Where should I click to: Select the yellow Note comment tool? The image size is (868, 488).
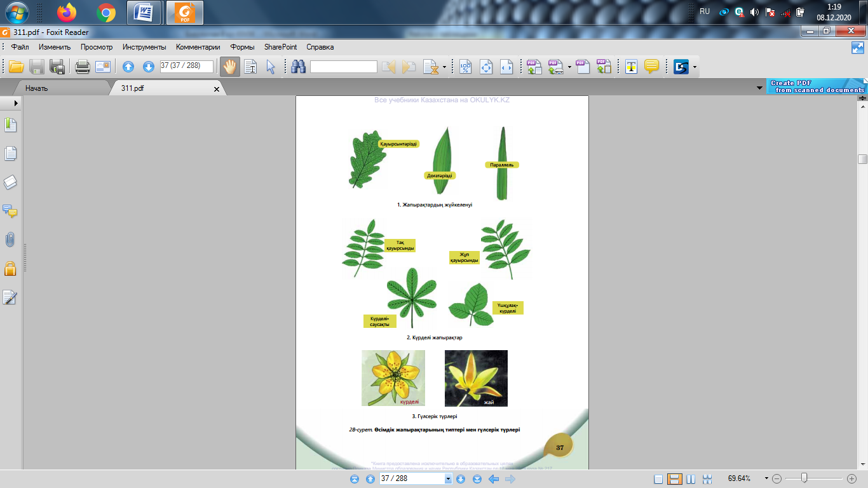click(651, 66)
